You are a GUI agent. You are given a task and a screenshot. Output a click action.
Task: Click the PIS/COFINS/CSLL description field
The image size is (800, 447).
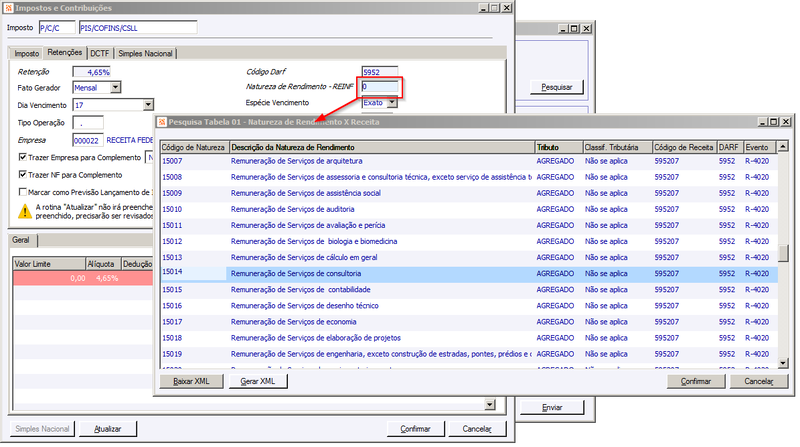[x=138, y=28]
